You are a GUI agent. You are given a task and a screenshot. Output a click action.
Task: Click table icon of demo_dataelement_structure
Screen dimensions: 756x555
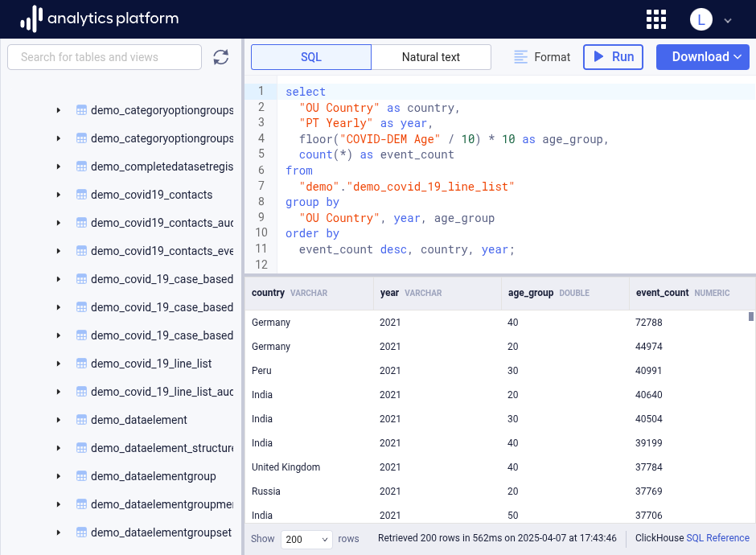(x=81, y=448)
